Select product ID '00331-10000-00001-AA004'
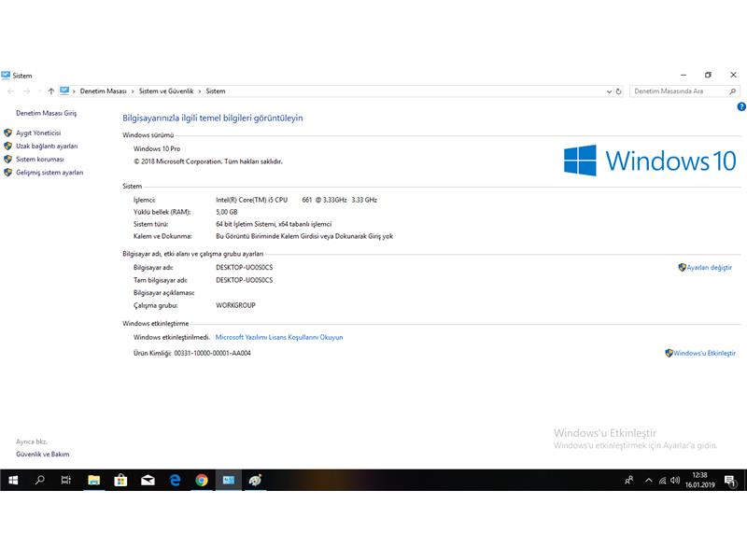The width and height of the screenshot is (747, 560). pos(212,353)
